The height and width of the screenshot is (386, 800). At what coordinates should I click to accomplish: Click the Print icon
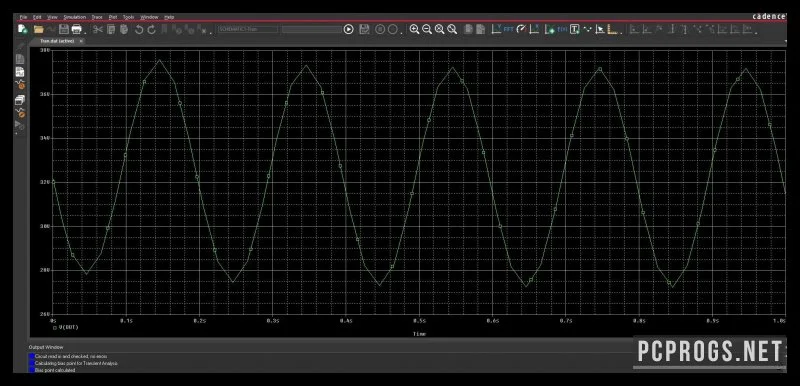(x=77, y=29)
